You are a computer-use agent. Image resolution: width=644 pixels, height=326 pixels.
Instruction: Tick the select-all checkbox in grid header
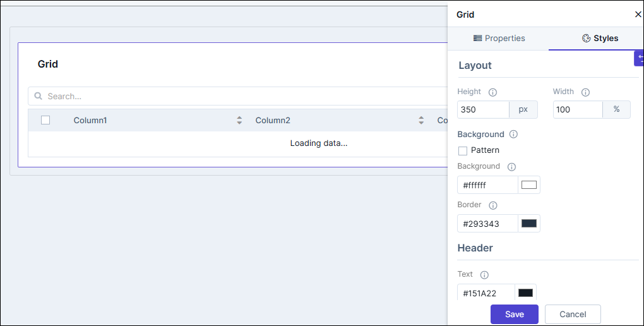point(45,120)
